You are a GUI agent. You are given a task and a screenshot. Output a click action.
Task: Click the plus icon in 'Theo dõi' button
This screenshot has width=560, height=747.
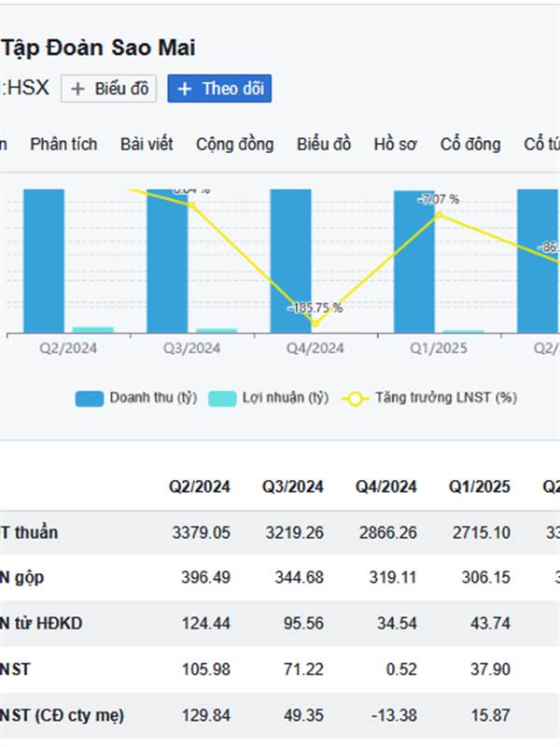[184, 89]
